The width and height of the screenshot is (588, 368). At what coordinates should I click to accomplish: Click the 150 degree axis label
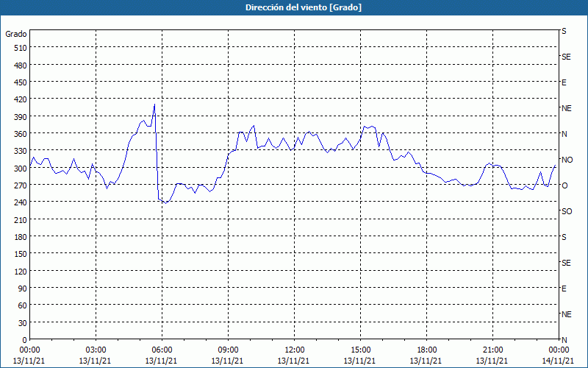[x=21, y=254]
